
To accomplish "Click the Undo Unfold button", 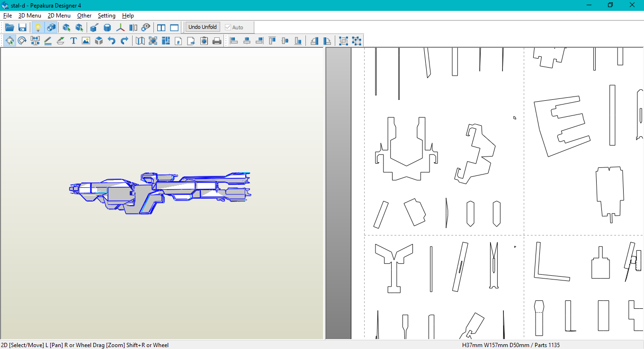I will [203, 27].
